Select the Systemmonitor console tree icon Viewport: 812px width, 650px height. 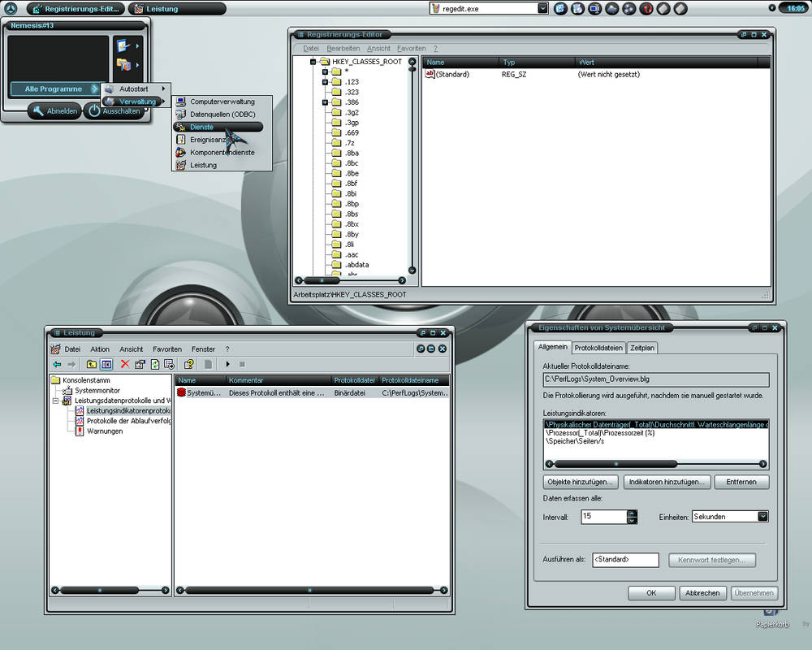pos(68,392)
